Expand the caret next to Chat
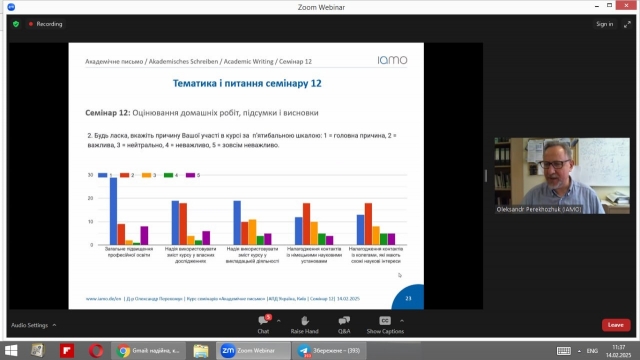This screenshot has height=360, width=640. (x=279, y=321)
